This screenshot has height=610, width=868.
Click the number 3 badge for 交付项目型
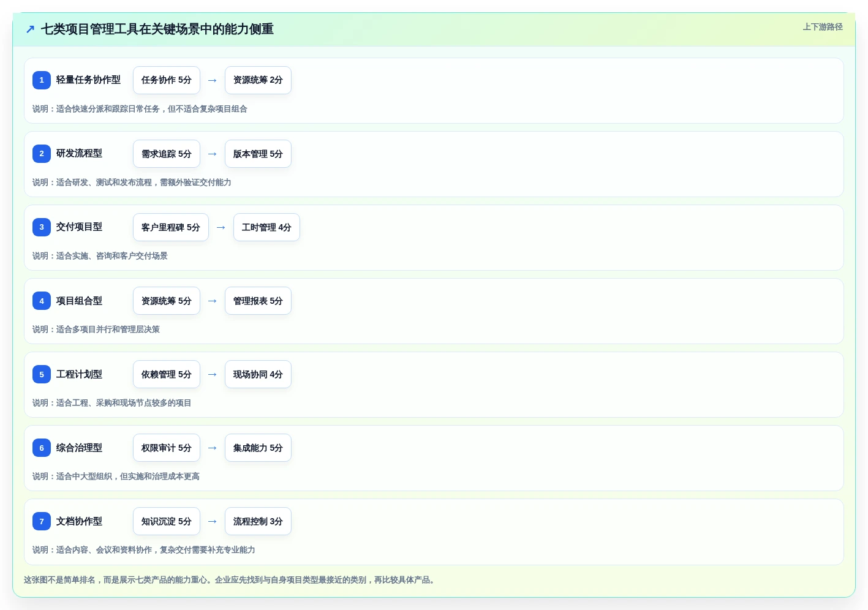pos(42,227)
